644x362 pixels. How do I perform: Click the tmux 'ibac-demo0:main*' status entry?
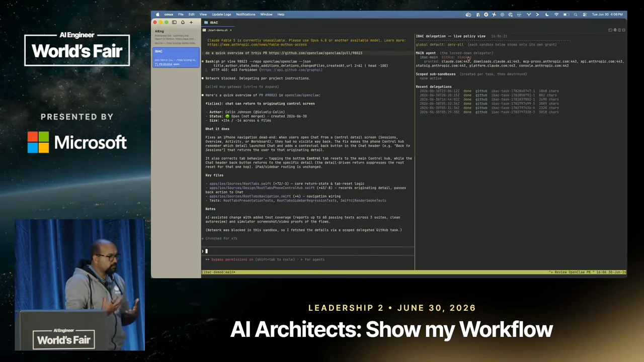click(219, 273)
